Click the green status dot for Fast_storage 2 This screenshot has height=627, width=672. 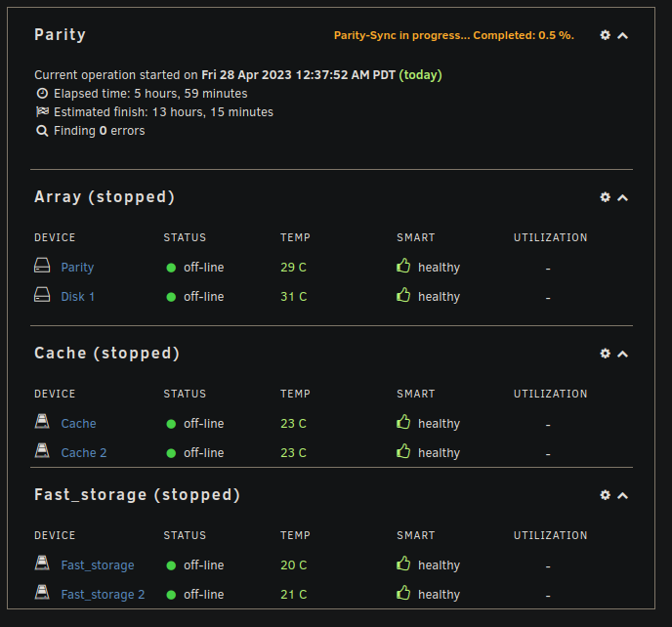(x=171, y=595)
